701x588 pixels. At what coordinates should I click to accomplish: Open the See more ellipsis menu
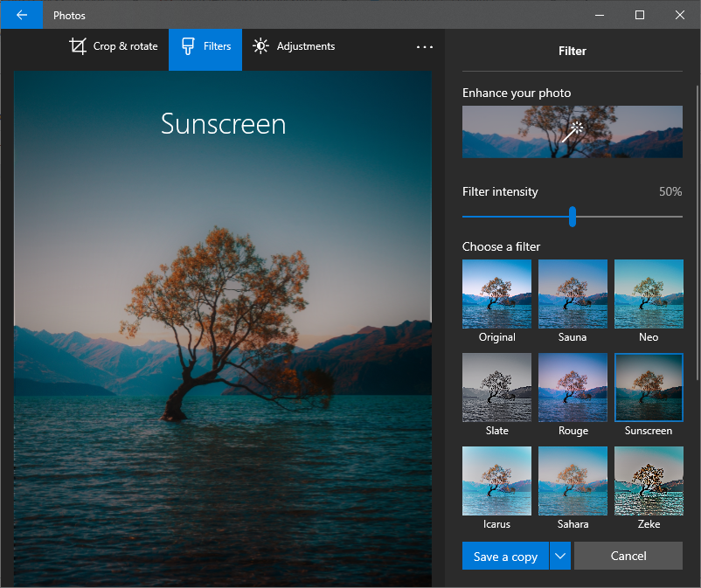[x=425, y=47]
